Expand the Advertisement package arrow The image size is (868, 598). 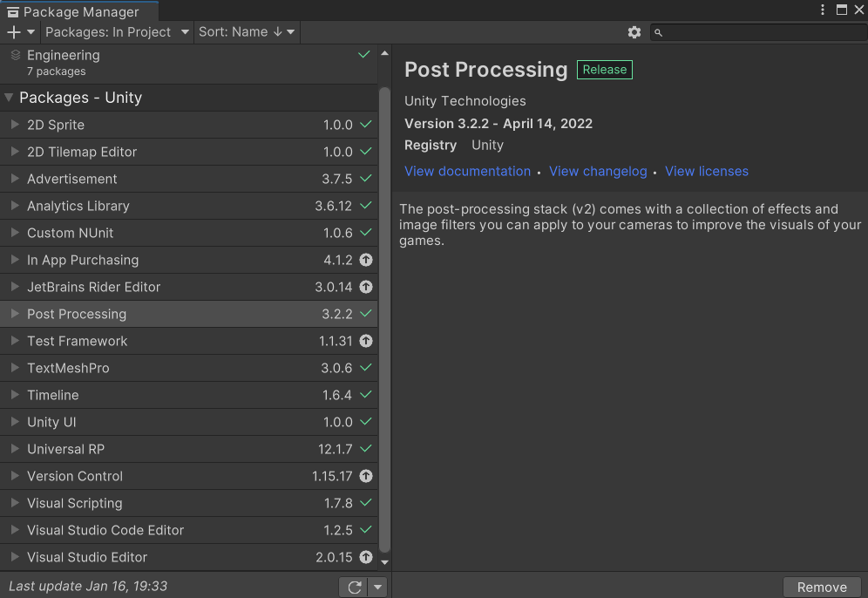(x=15, y=179)
